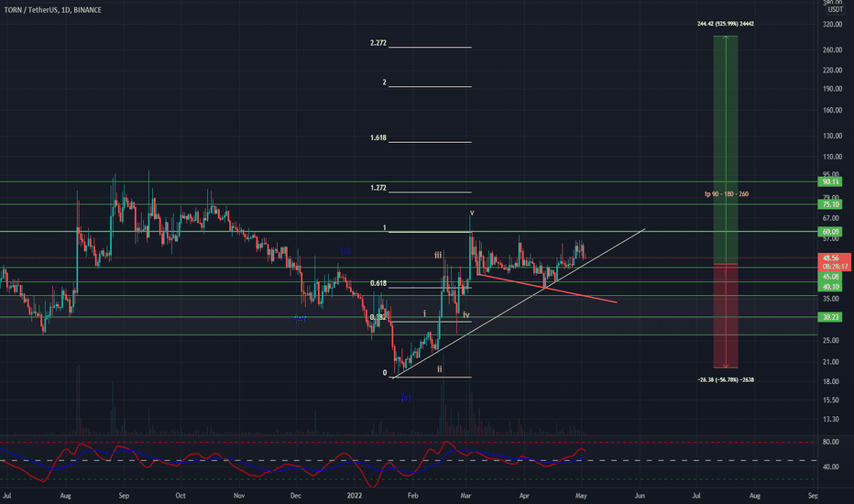
Task: Select the red descending trendline
Action: 547,289
